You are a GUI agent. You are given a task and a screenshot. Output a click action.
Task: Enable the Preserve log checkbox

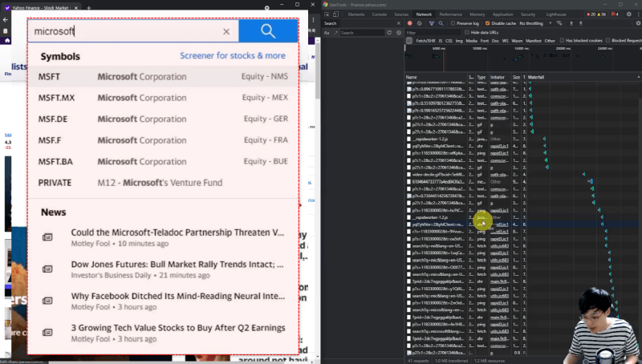point(452,23)
